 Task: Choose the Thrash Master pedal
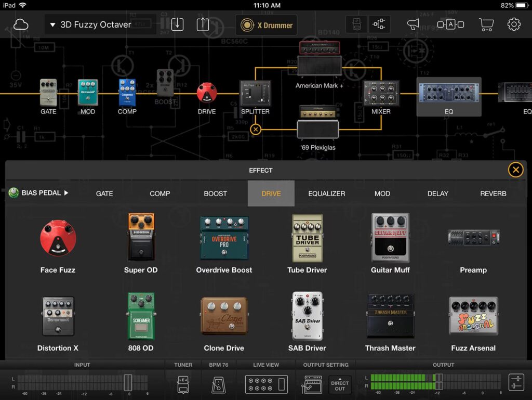[x=390, y=316]
